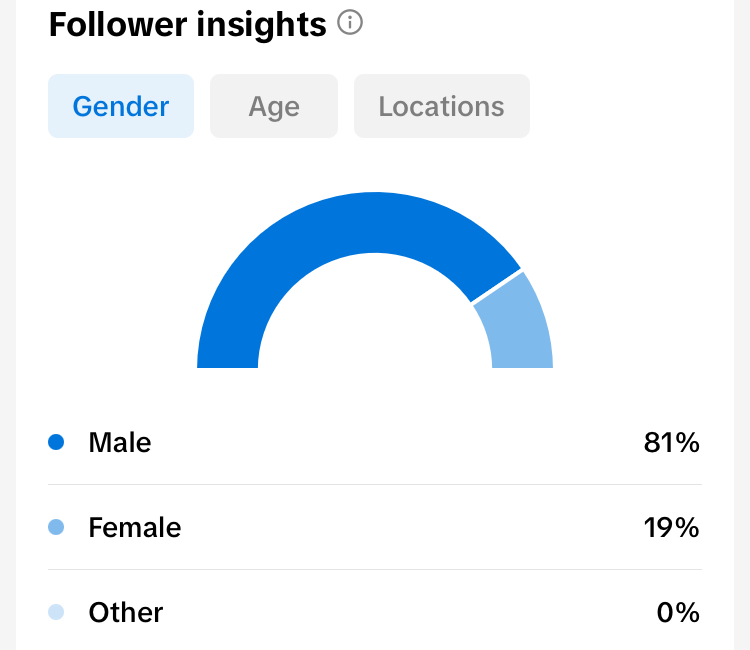The image size is (750, 650).
Task: Open the Locations tab
Action: coord(441,106)
